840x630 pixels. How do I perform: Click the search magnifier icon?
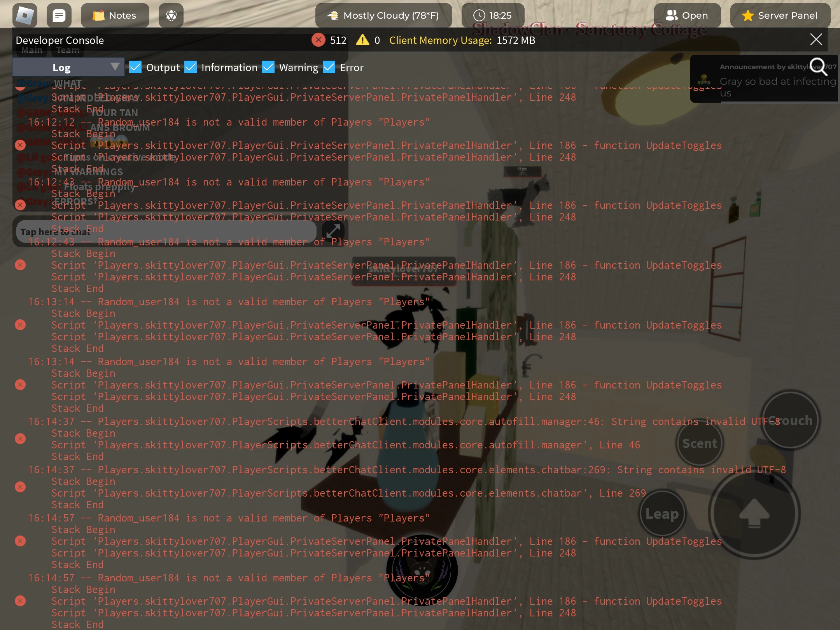coord(818,67)
